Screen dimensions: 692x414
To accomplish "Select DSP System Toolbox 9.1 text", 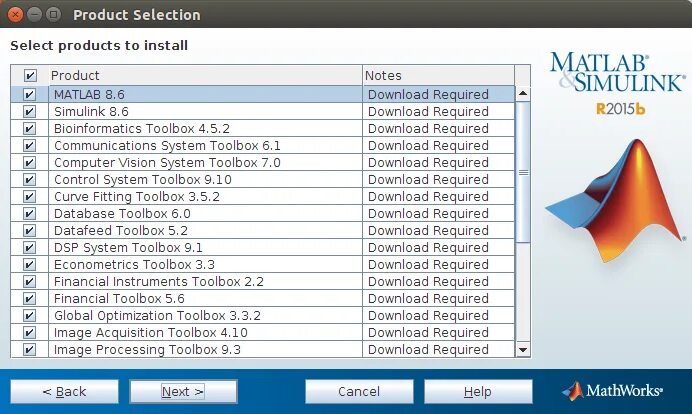I will pyautogui.click(x=128, y=247).
